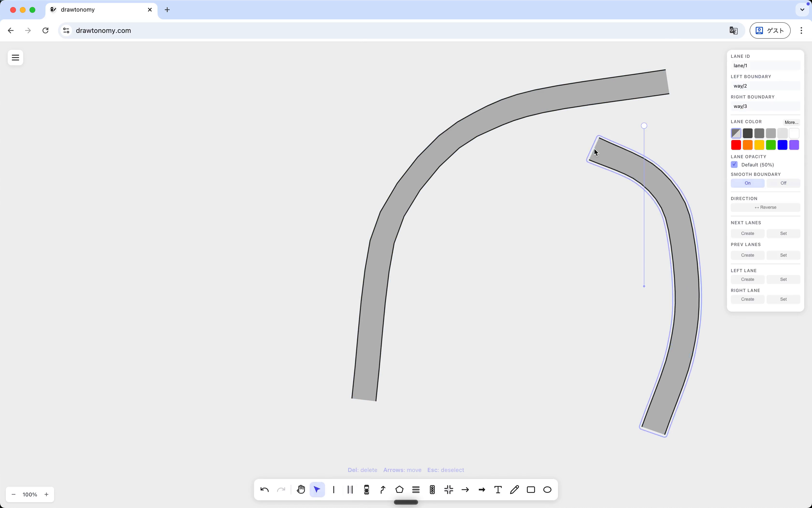Click the Lane ID field lane/1
The height and width of the screenshot is (508, 812).
pyautogui.click(x=765, y=66)
